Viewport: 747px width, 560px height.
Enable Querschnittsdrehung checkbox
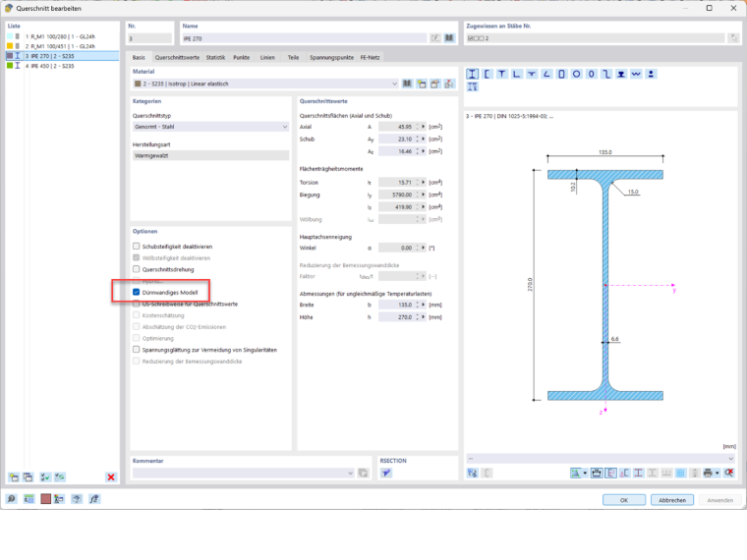coord(137,269)
